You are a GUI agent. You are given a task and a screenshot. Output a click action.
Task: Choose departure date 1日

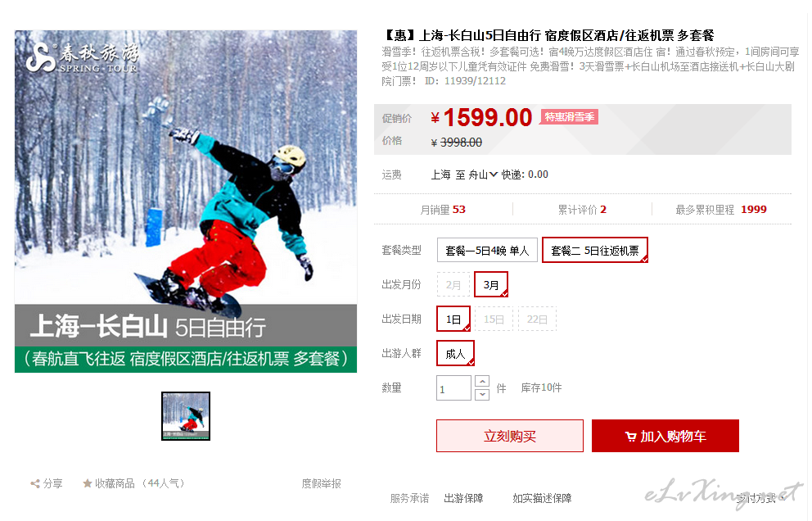coord(453,319)
